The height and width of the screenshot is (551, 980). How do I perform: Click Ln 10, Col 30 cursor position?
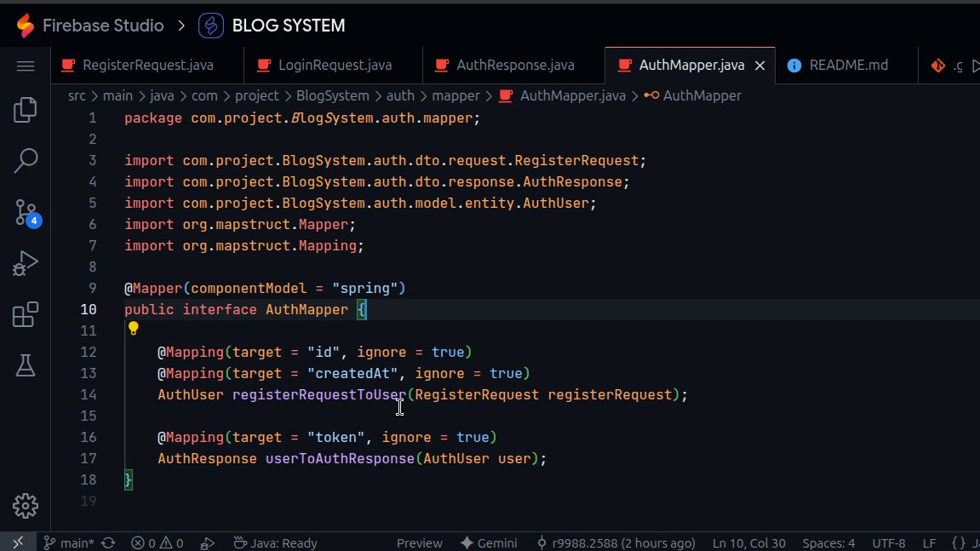coord(748,542)
